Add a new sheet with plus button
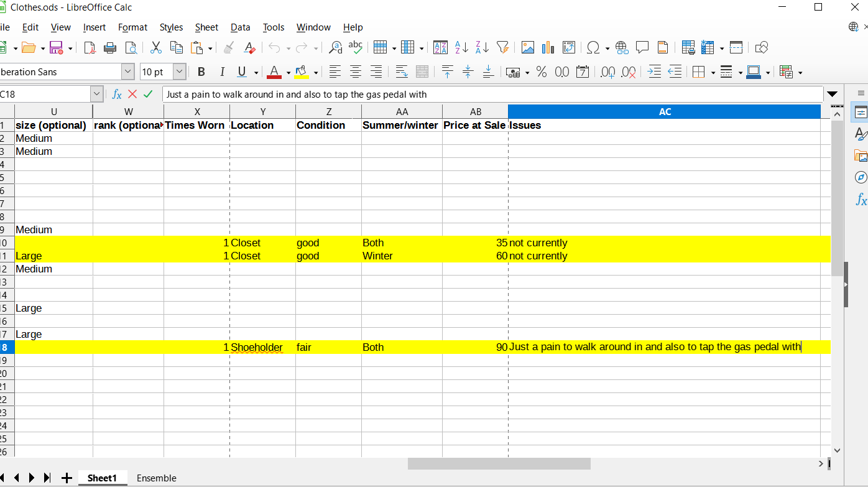868x487 pixels. [x=67, y=478]
